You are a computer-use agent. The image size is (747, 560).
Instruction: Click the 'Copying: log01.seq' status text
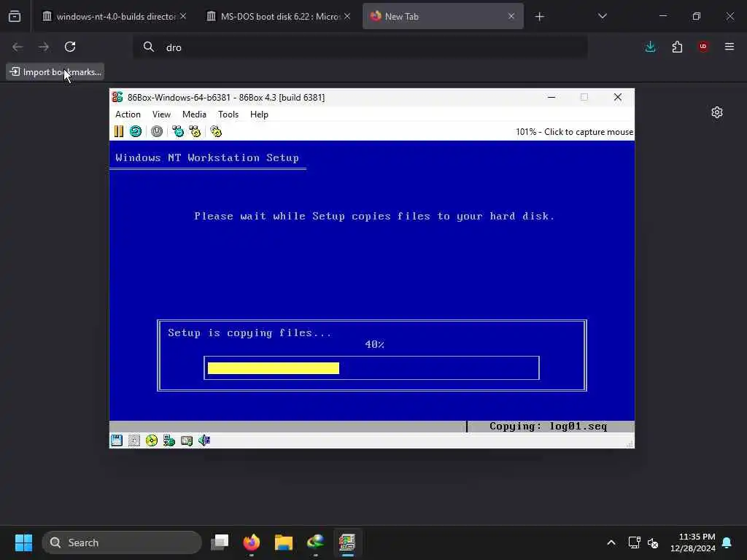[x=549, y=426]
